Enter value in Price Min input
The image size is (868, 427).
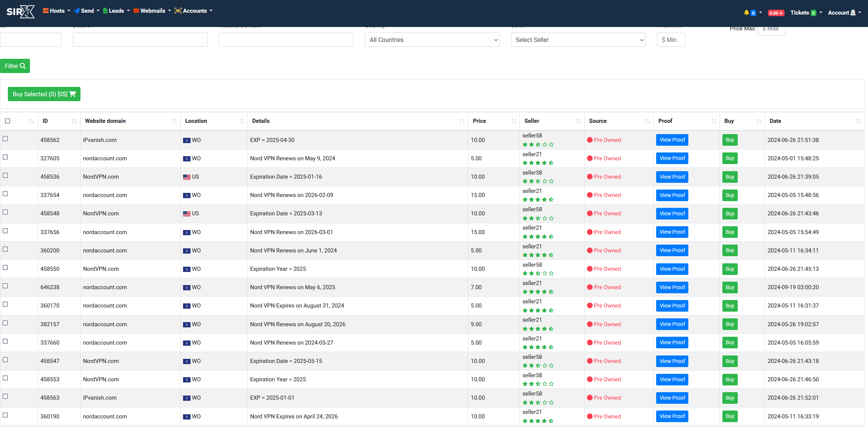[670, 39]
